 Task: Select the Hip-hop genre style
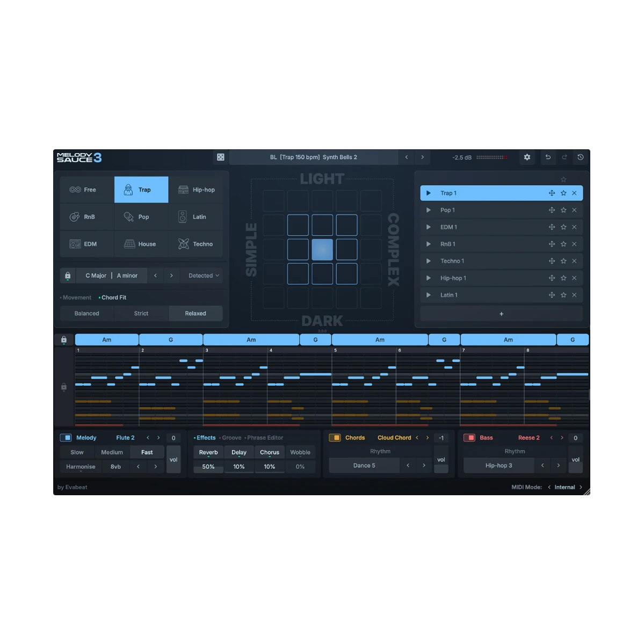pos(196,190)
